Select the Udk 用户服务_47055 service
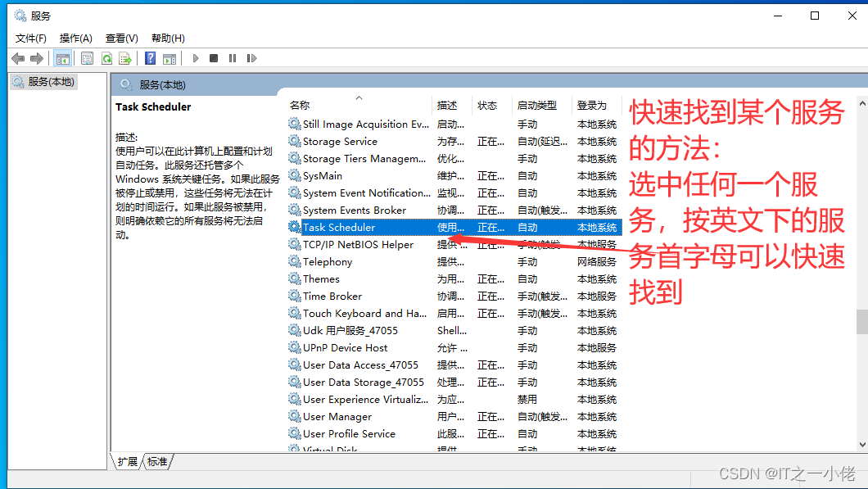The image size is (868, 489). [350, 330]
